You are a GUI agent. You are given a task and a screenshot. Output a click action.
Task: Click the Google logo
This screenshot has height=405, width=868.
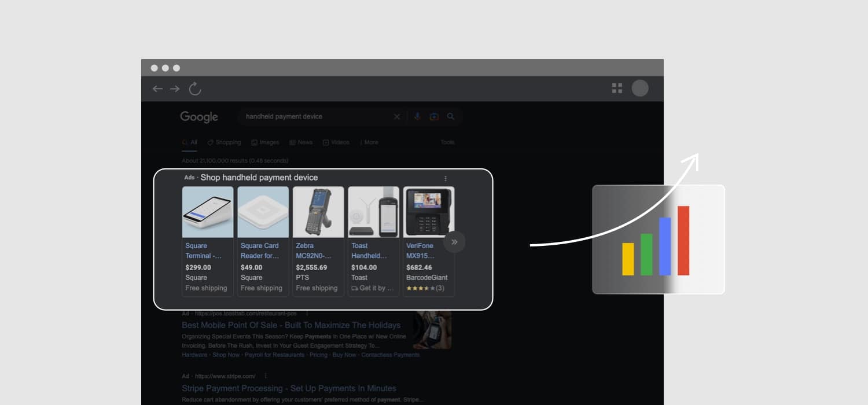(x=199, y=117)
